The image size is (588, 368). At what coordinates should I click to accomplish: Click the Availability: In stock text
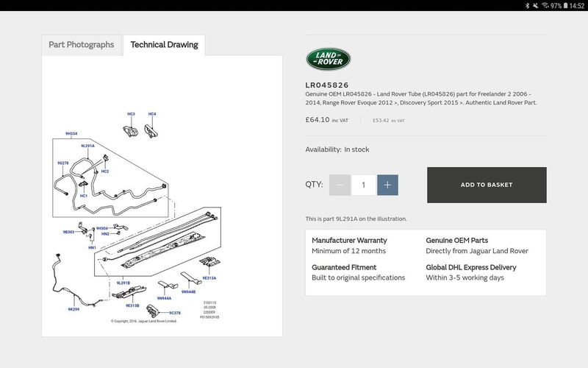coord(337,149)
